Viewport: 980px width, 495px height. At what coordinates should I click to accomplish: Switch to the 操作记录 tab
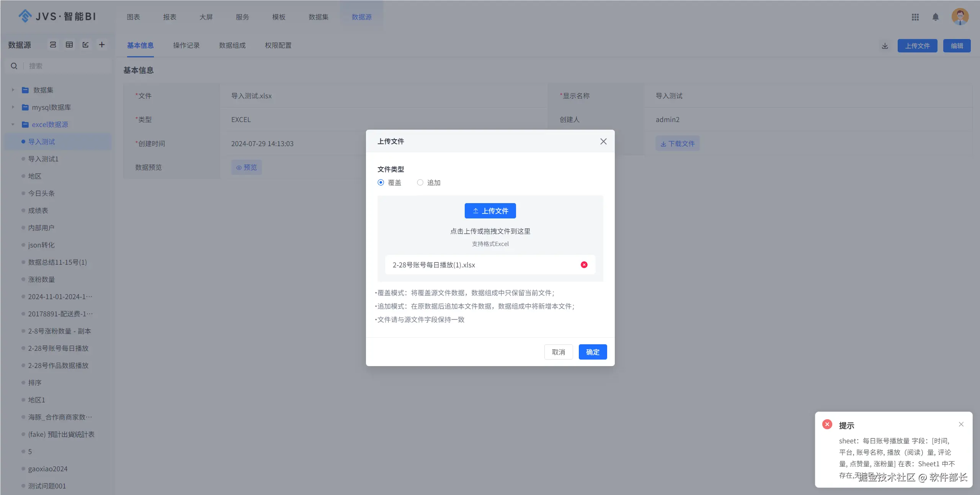click(x=186, y=46)
